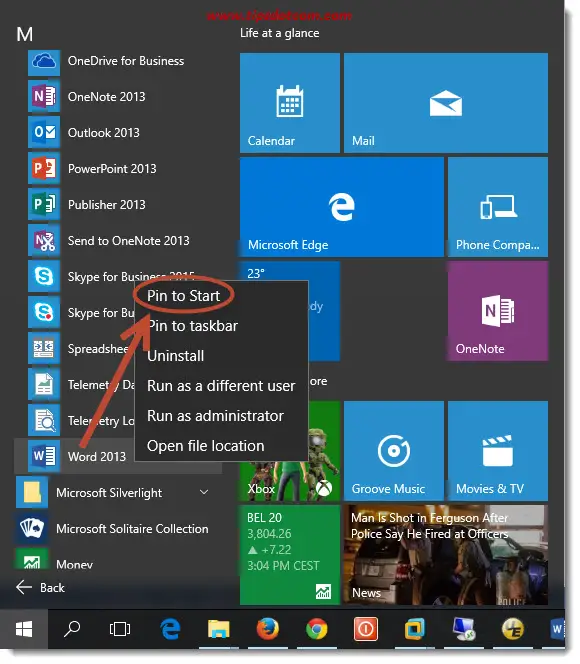Click the Microsoft Silverlight folder icon

click(x=32, y=492)
